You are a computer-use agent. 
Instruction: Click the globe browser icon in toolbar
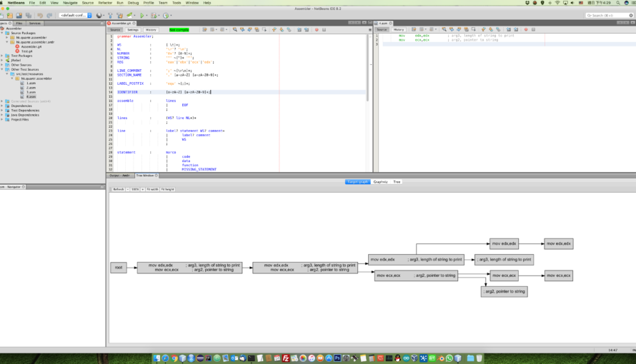99,16
